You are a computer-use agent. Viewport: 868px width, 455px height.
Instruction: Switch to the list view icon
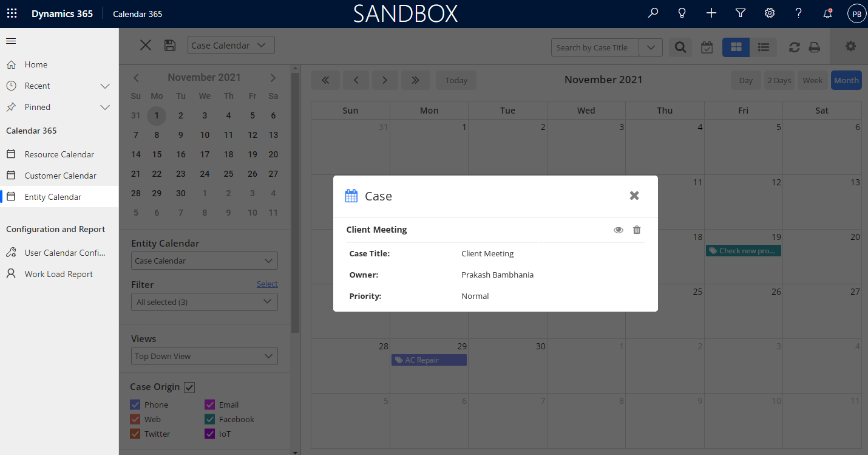pos(764,47)
